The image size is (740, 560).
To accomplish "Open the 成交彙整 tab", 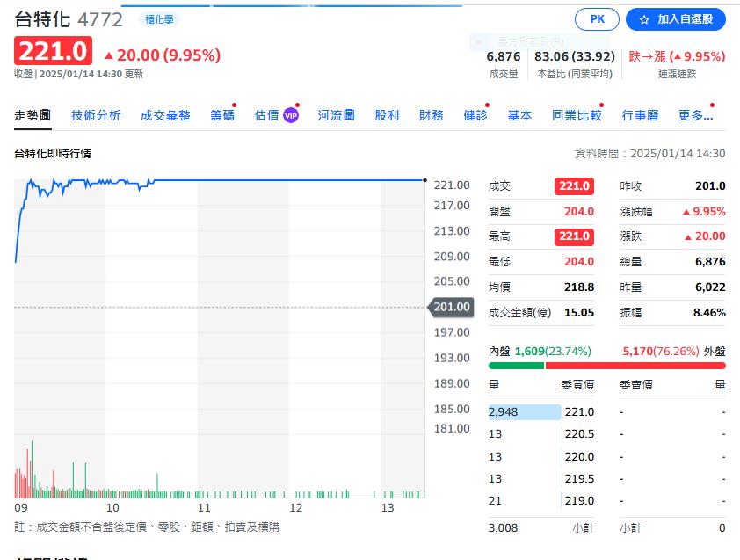I will point(165,115).
